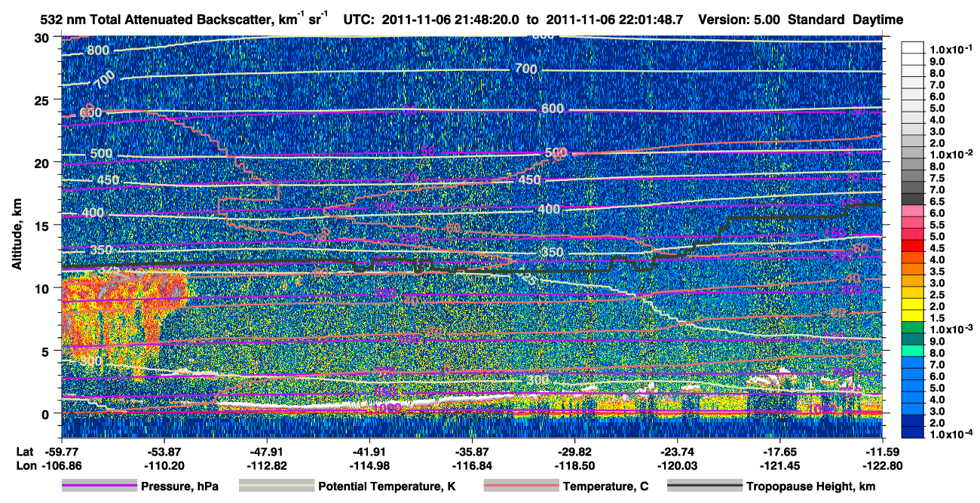Click the yellow colorbar swatch beside '1.5'
980x503 pixels.
click(x=914, y=316)
